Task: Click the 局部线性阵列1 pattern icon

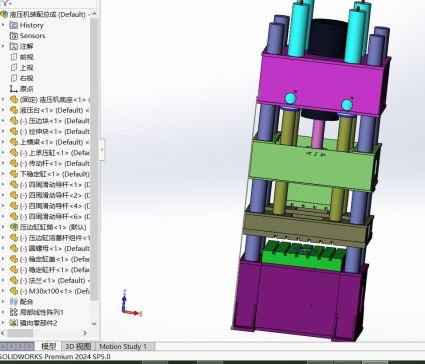Action: tap(14, 312)
